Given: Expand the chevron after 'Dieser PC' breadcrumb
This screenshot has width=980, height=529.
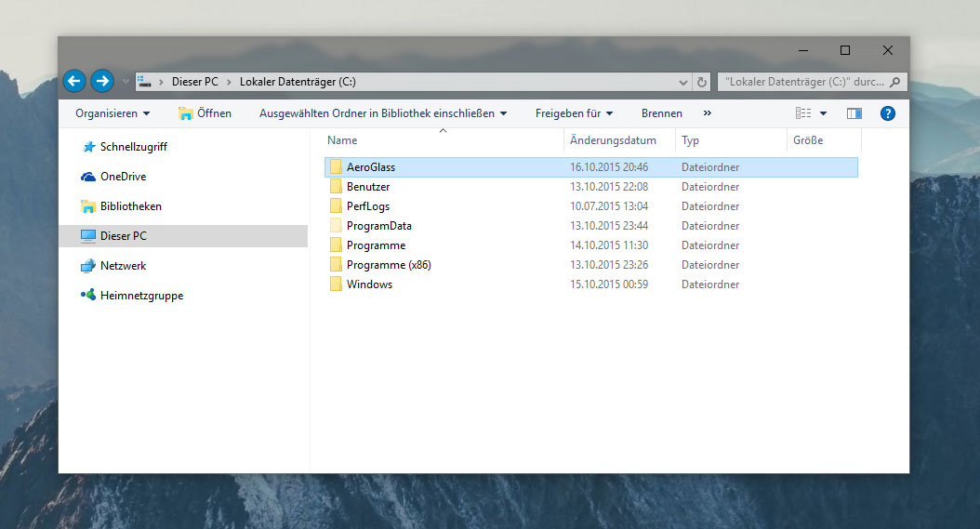Looking at the screenshot, I should point(229,82).
